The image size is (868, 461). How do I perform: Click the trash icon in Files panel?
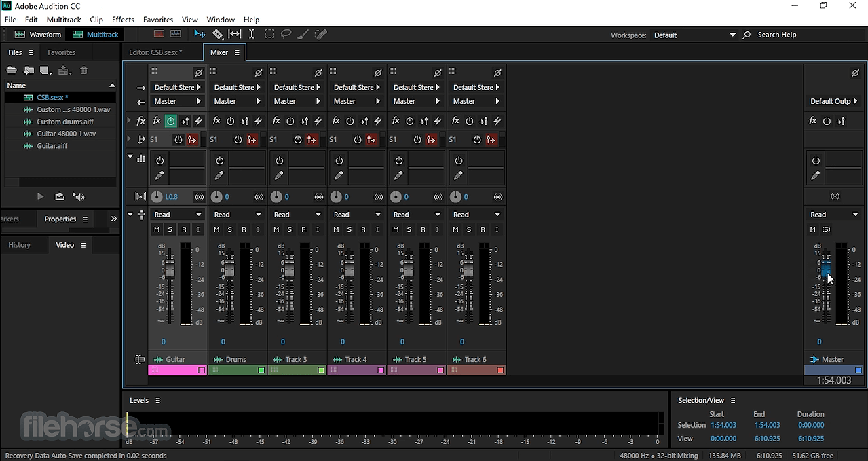click(x=84, y=70)
